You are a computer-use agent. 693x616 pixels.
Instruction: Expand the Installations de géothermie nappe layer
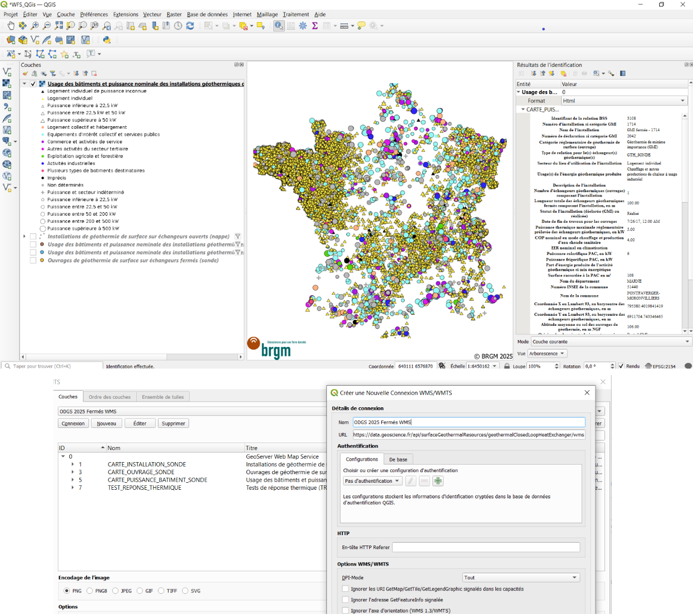[x=24, y=236]
